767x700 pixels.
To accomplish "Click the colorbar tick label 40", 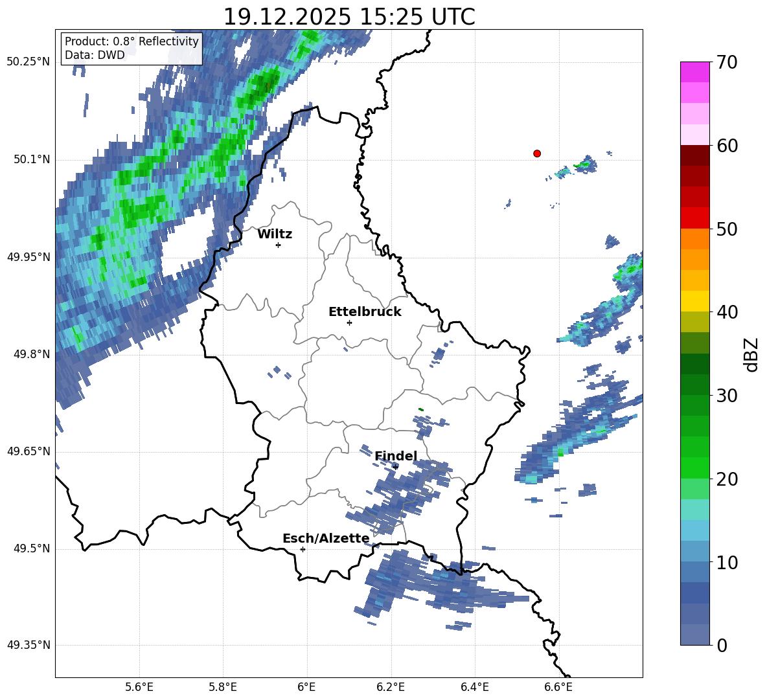I will pyautogui.click(x=727, y=312).
